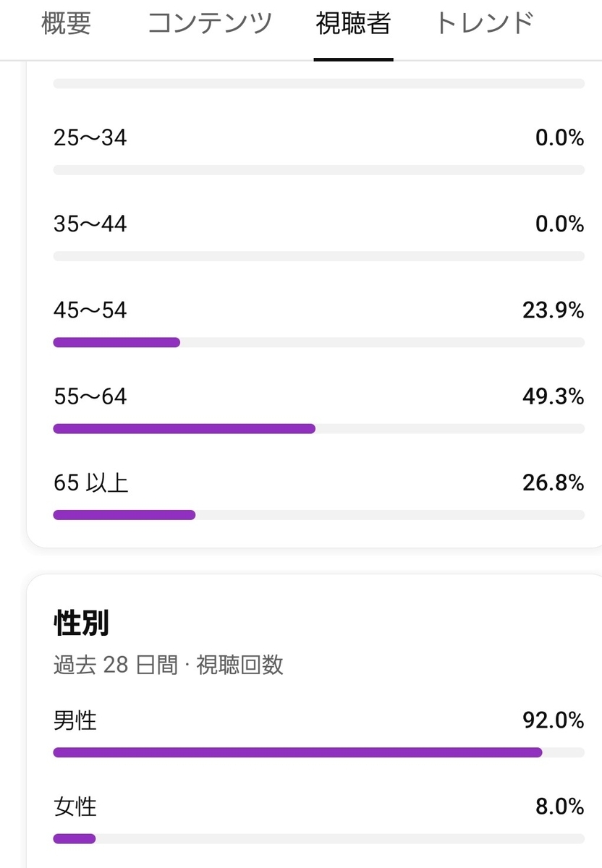Click the 23.9% value

click(553, 310)
